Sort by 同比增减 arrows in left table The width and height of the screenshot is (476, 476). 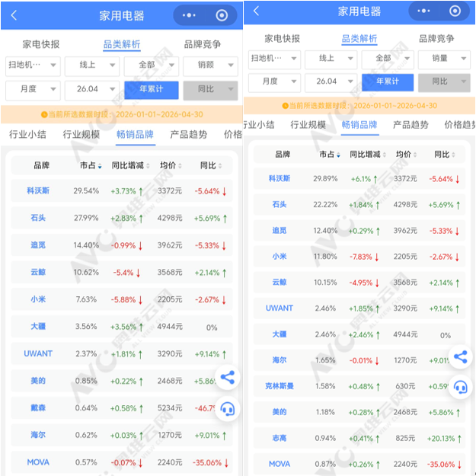pos(148,166)
